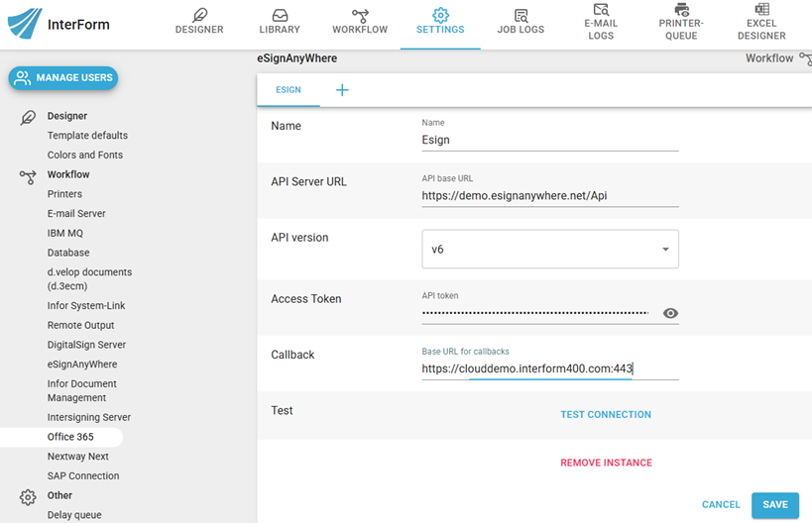Screen dimensions: 812x523
Task: Open Remote Output settings
Action: pos(80,325)
